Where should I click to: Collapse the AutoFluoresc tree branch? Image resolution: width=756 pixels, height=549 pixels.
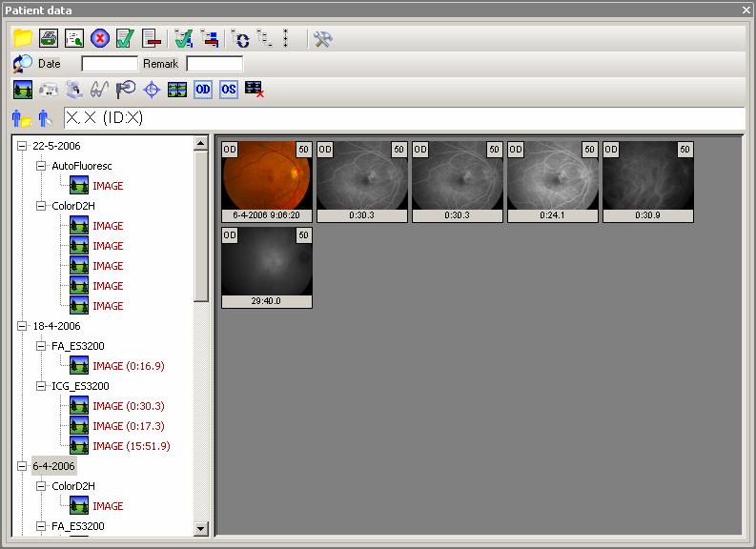41,166
